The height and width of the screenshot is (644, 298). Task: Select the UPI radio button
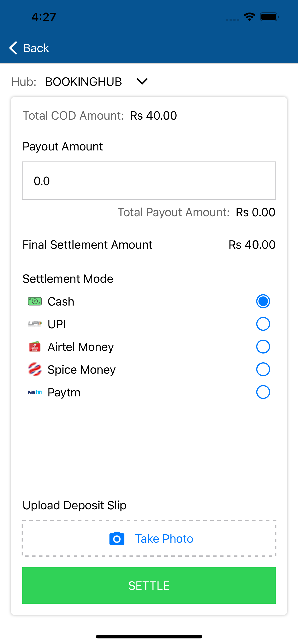(263, 324)
